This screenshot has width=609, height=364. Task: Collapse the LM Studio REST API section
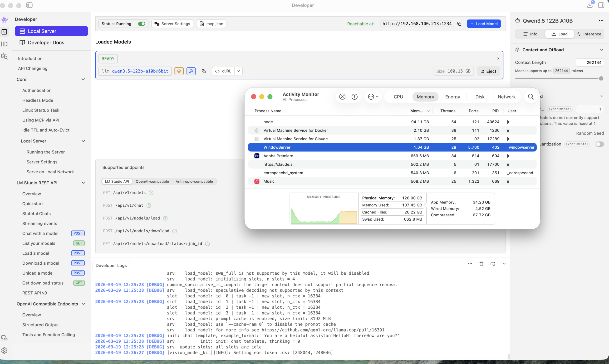pos(83,183)
